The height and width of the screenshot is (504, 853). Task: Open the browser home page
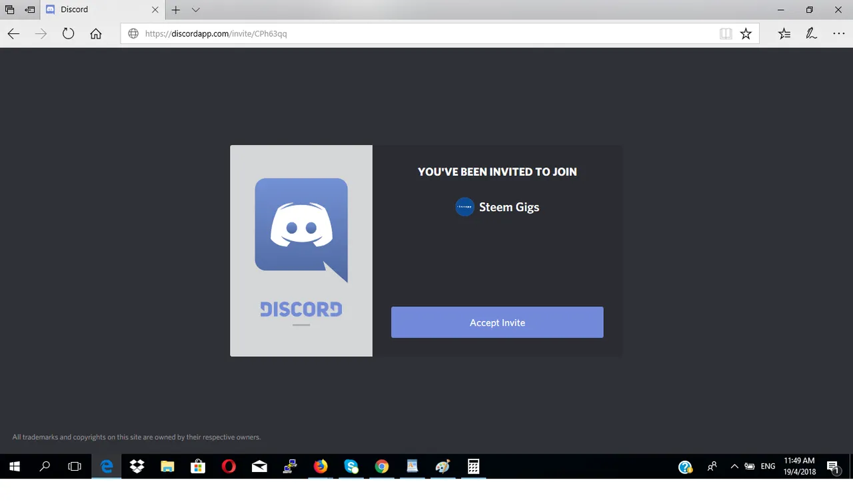pyautogui.click(x=96, y=34)
